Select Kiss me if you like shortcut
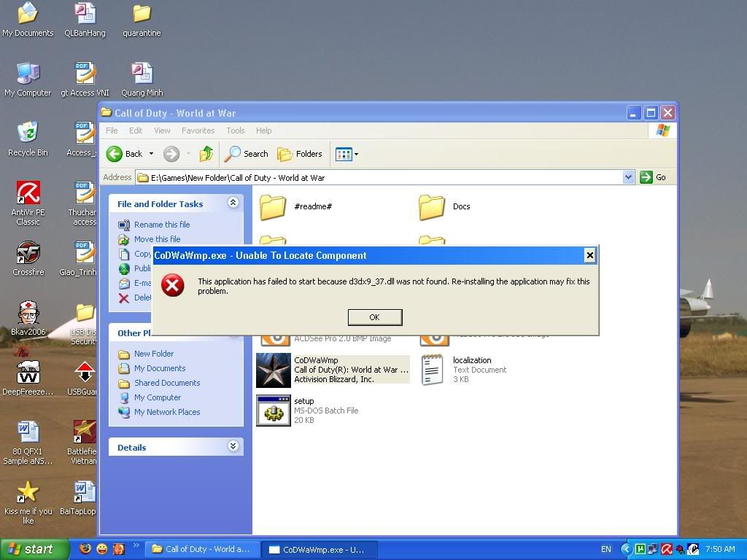747x560 pixels. [x=28, y=503]
